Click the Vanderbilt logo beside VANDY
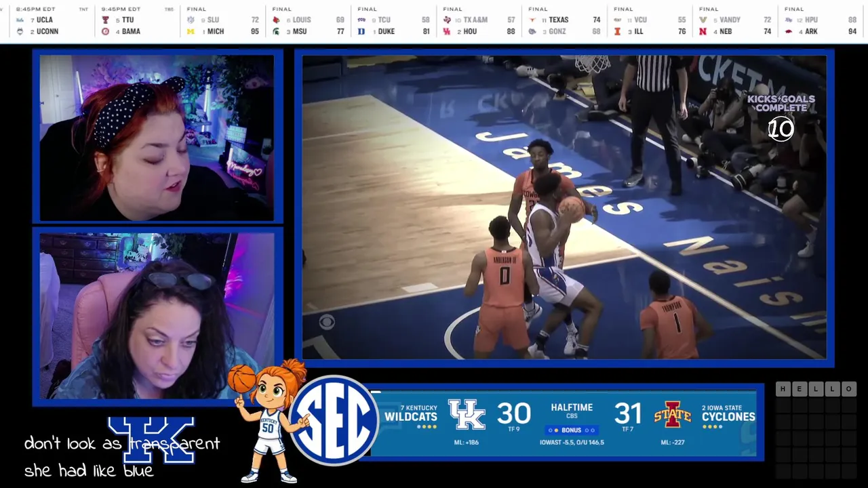 point(703,20)
